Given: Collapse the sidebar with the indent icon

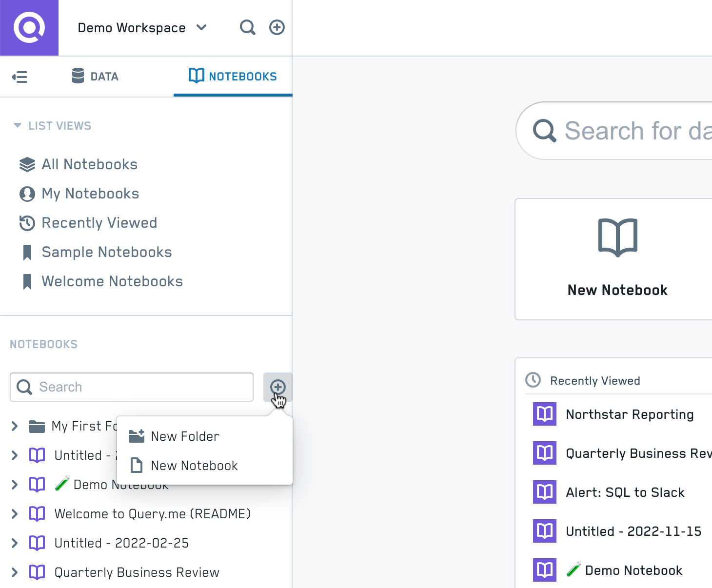Looking at the screenshot, I should [20, 77].
